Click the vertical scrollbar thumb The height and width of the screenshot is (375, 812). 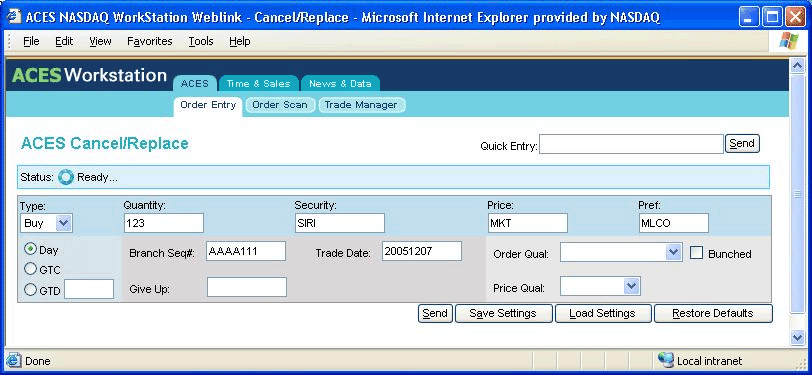797,194
